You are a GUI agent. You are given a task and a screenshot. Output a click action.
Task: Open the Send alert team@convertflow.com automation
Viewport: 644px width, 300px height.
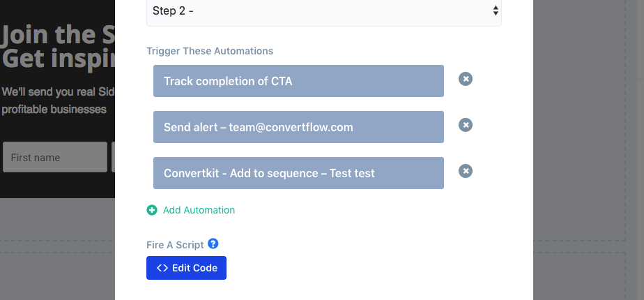(298, 127)
